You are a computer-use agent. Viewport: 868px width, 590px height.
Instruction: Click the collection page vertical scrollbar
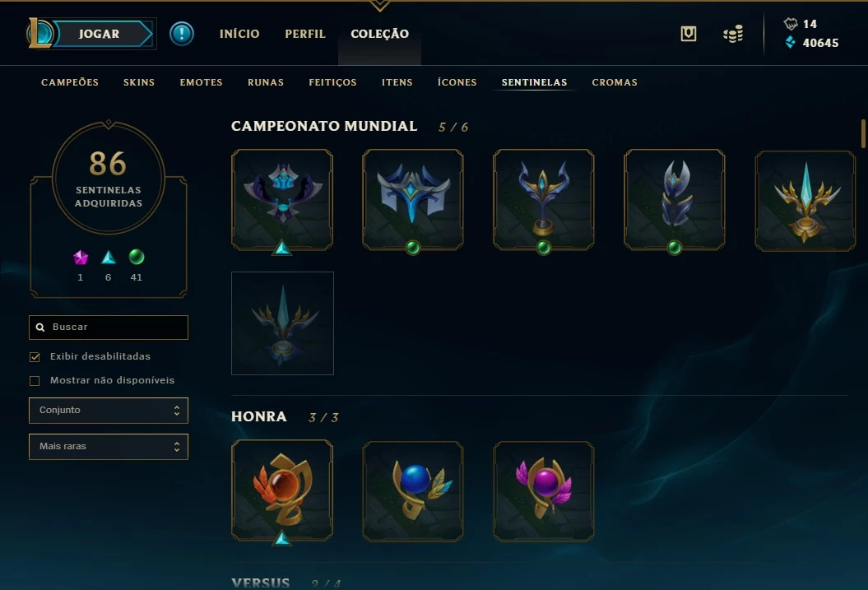click(x=863, y=133)
